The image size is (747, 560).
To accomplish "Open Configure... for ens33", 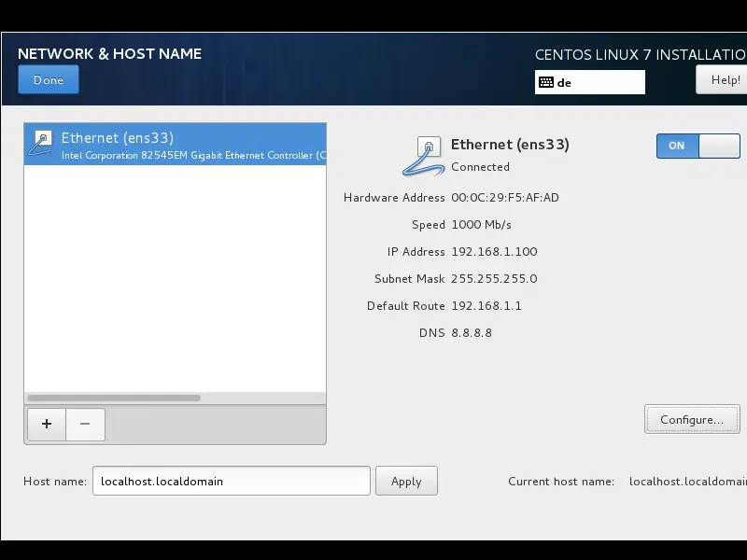I will (x=692, y=419).
